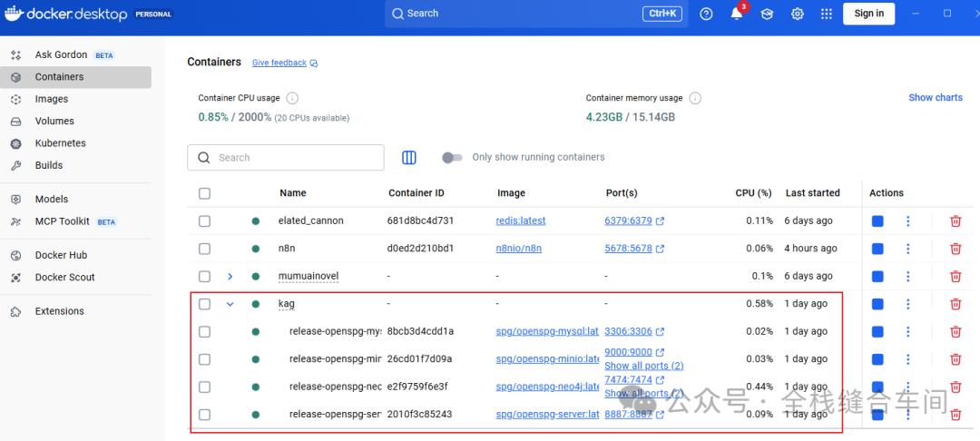Delete the elated_cannon container
This screenshot has width=980, height=441.
955,221
